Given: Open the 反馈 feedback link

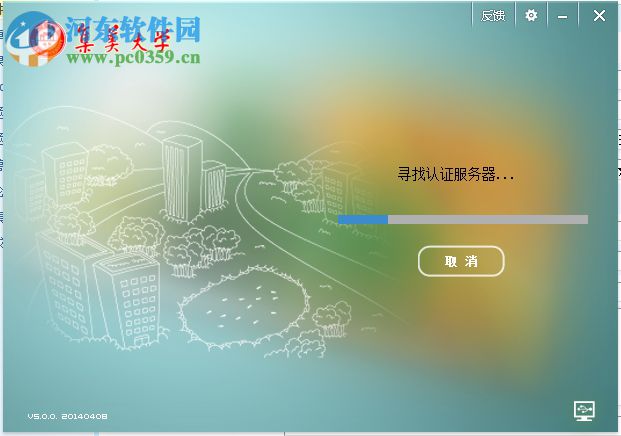Looking at the screenshot, I should coord(493,15).
